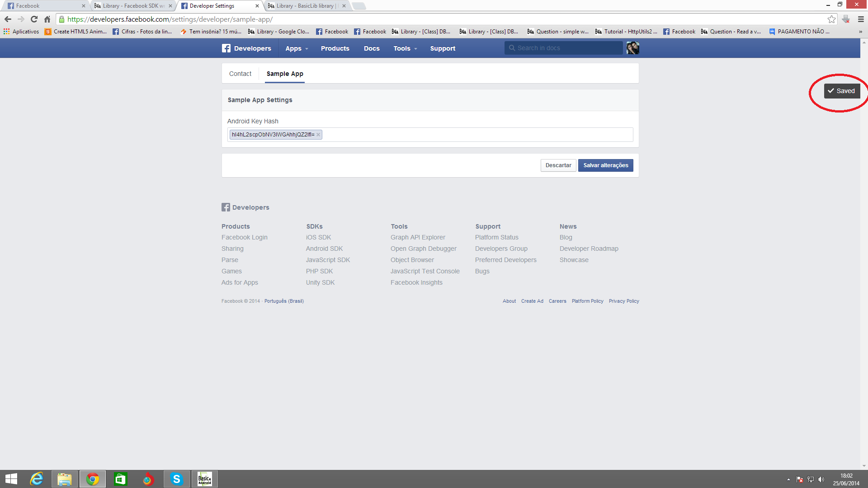This screenshot has height=488, width=868.
Task: Open PAGAMENTO NÃO bookmark
Action: 799,32
